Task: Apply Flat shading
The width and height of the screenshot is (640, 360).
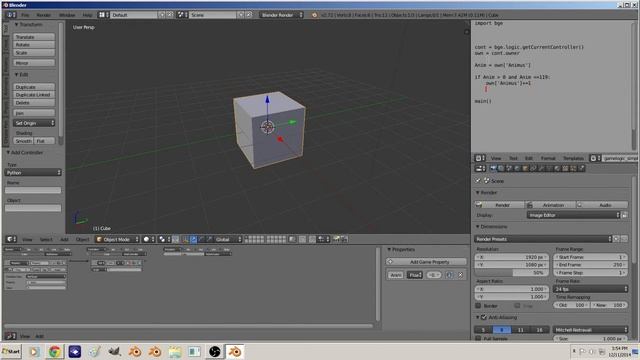Action: (44, 141)
